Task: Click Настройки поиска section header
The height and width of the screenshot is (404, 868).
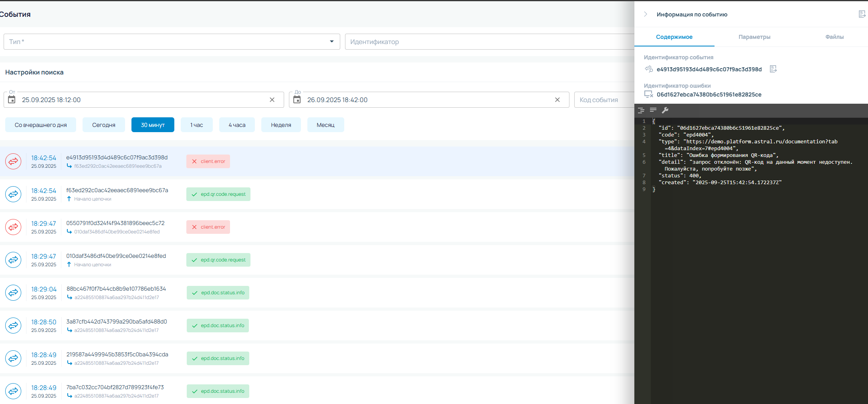Action: click(x=34, y=72)
